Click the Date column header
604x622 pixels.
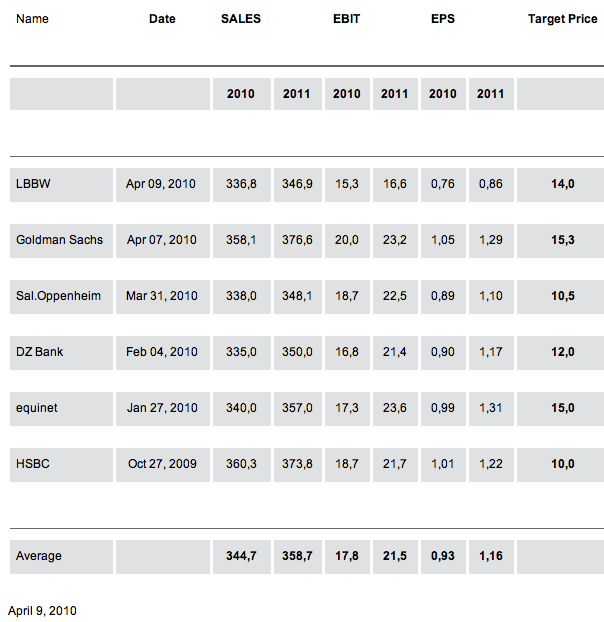[x=162, y=19]
